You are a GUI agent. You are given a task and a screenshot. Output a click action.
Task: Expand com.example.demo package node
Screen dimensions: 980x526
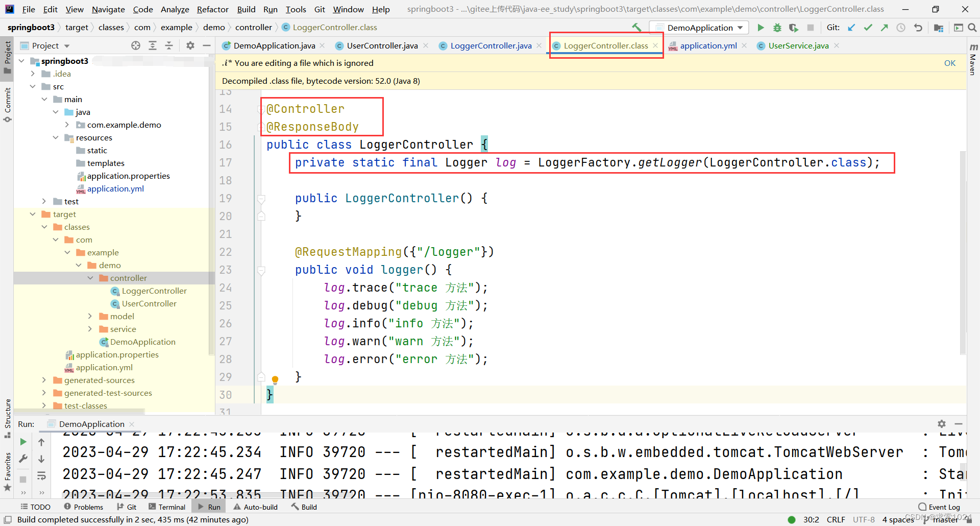67,125
